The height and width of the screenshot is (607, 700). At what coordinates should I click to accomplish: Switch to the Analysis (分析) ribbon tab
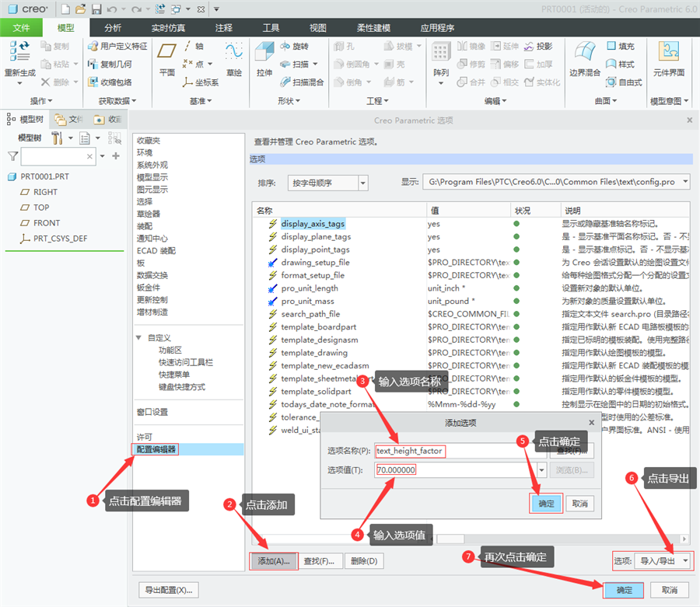pyautogui.click(x=113, y=28)
